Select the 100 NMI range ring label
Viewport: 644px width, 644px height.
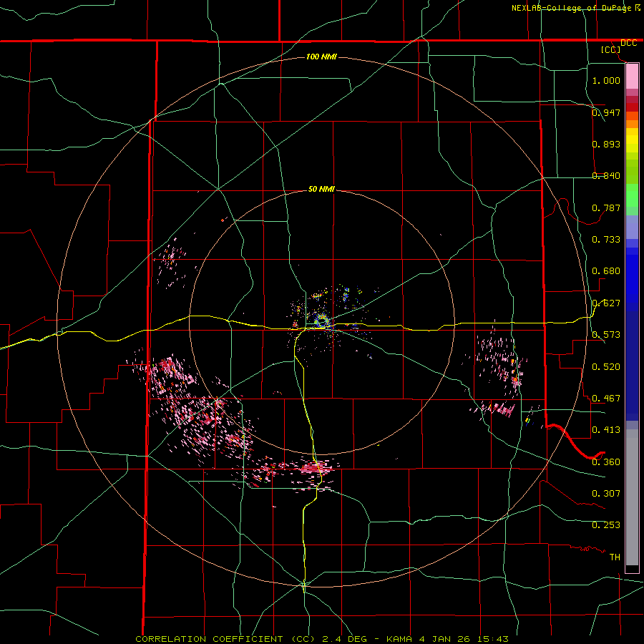pos(321,57)
